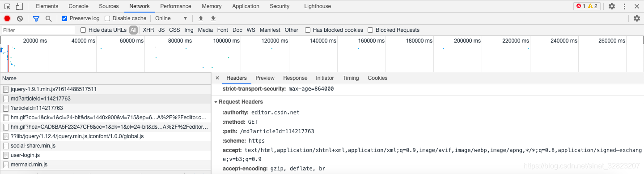The image size is (644, 174).
Task: Filter requests by XHR
Action: pos(148,30)
